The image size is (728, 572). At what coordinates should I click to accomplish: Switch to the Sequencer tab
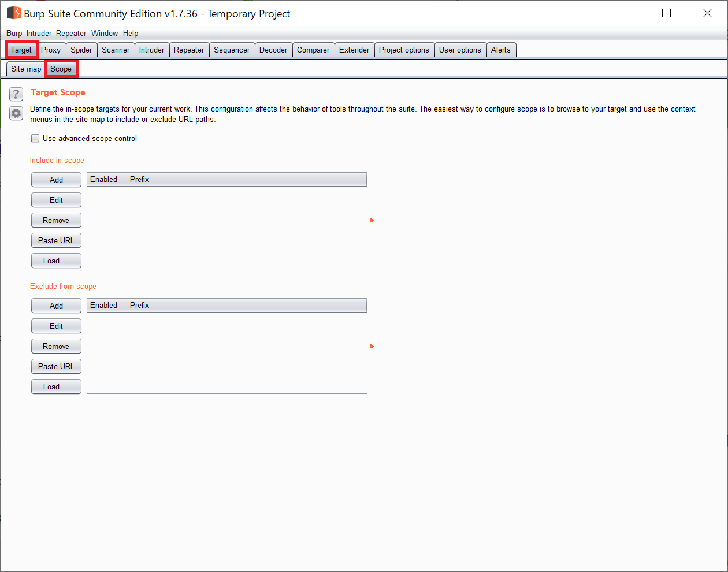coord(232,50)
